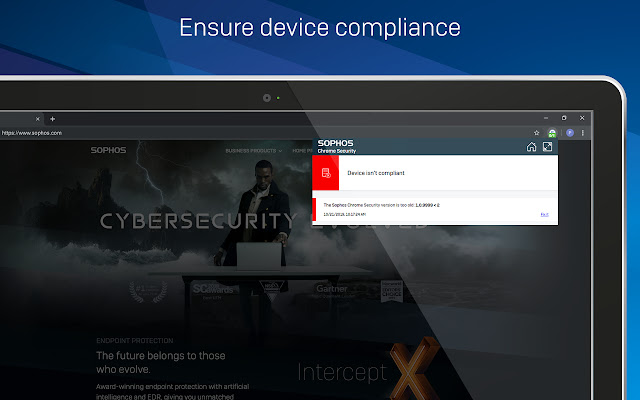
Task: Bookmark the page with the star icon
Action: [537, 133]
